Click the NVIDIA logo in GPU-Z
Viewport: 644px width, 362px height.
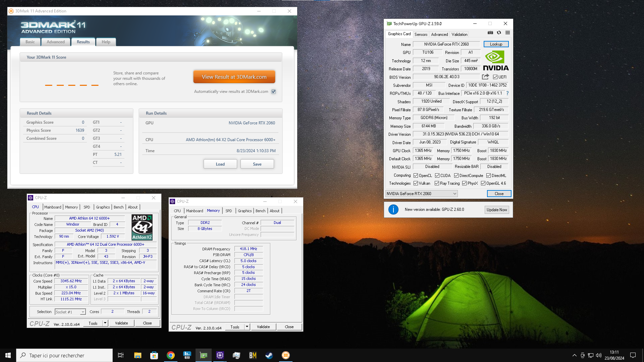click(x=496, y=60)
